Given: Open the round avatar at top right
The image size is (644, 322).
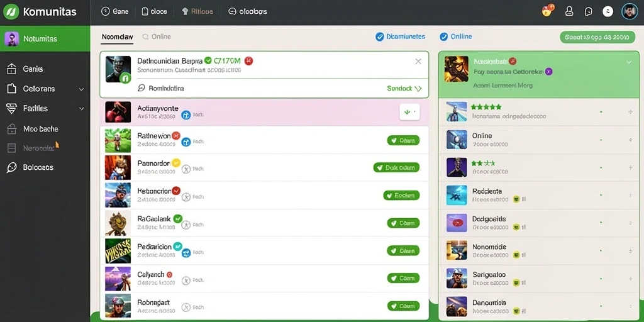Looking at the screenshot, I should click(629, 11).
